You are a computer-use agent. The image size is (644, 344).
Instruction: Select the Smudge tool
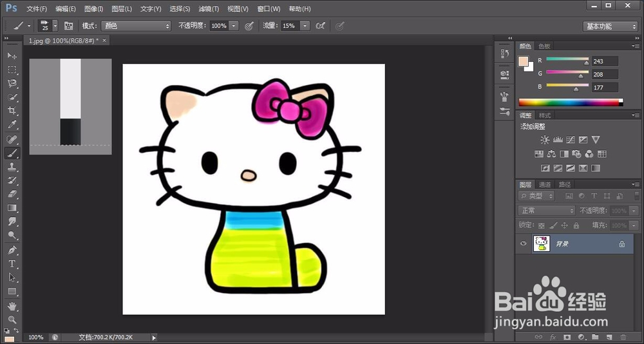point(12,222)
